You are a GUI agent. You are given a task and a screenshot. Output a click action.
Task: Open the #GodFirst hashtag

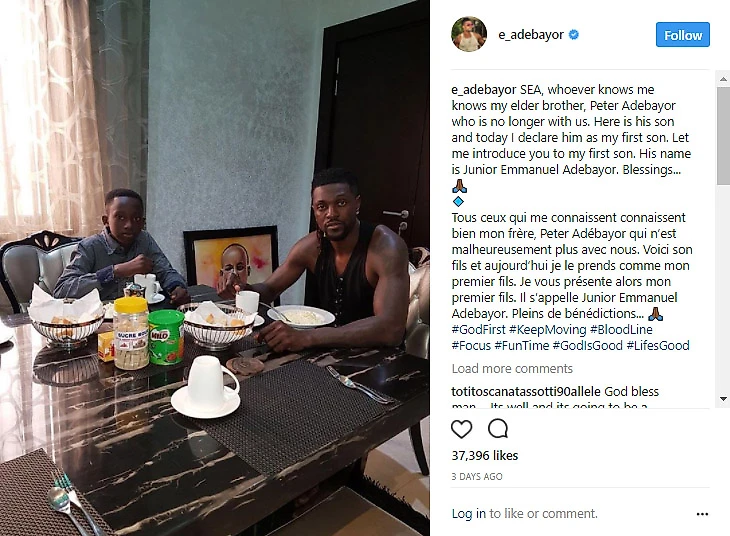tap(478, 330)
